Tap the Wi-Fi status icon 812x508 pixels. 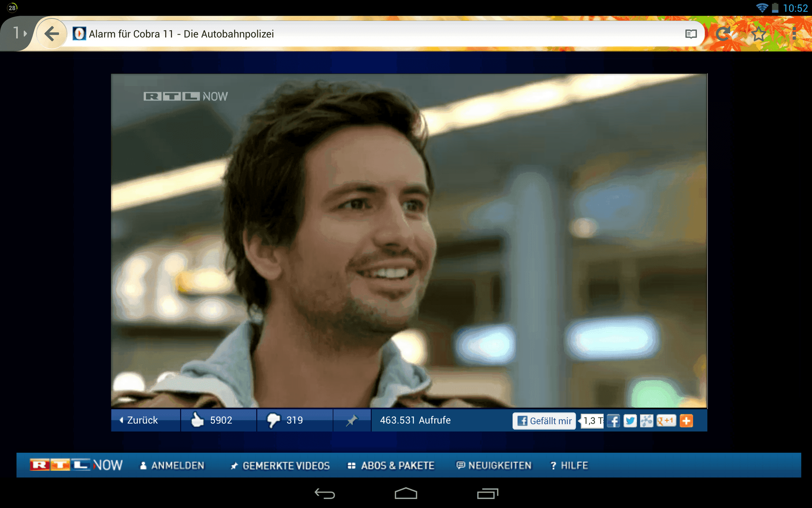[x=762, y=8]
